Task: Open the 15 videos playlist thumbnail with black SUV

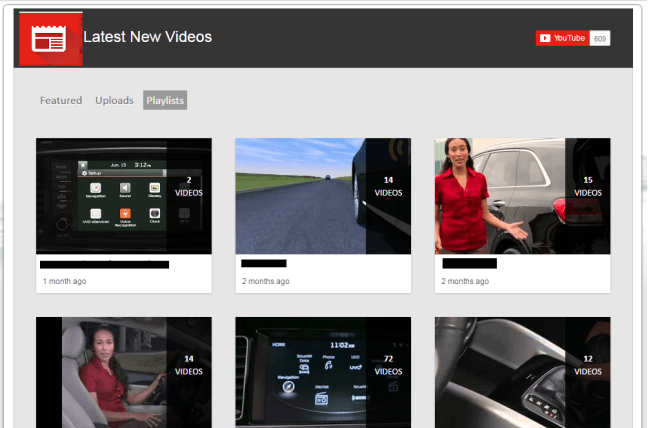Action: [x=522, y=196]
